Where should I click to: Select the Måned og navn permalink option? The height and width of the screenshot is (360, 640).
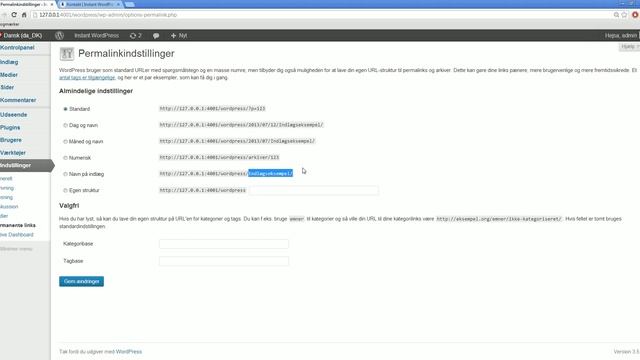point(65,142)
